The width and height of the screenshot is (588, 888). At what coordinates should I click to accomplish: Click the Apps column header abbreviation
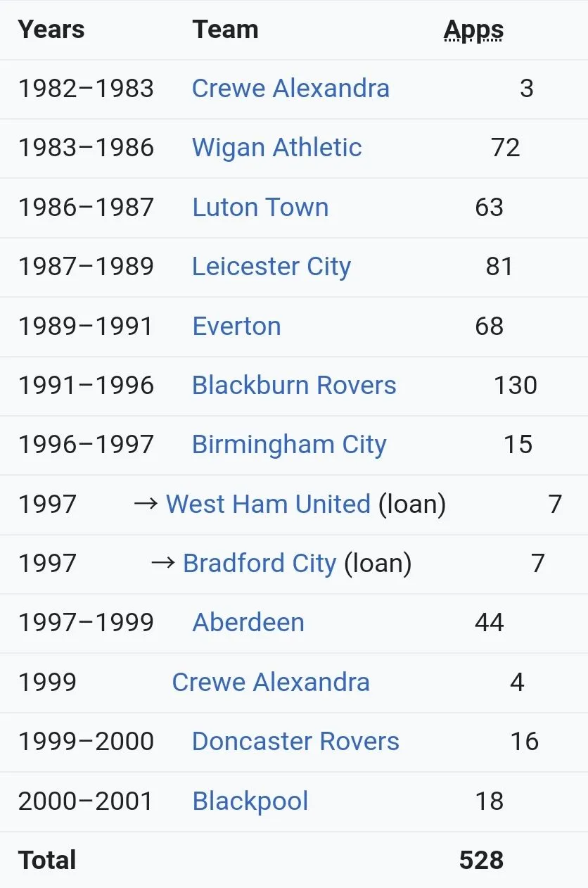pyautogui.click(x=473, y=30)
